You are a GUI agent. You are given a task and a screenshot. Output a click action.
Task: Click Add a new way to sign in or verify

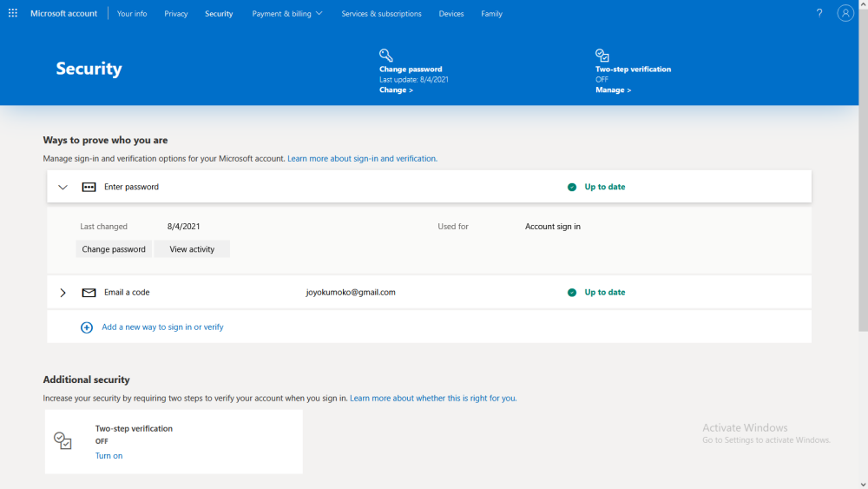click(x=162, y=327)
